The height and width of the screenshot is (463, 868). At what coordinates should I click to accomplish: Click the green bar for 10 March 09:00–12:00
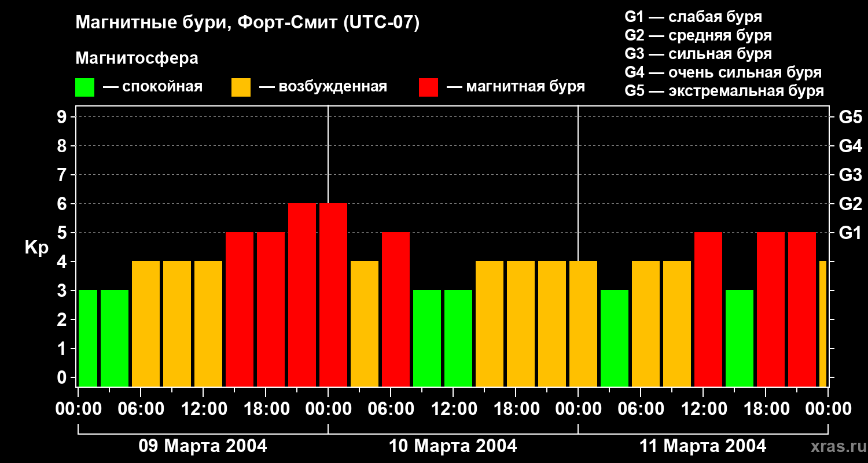[427, 339]
